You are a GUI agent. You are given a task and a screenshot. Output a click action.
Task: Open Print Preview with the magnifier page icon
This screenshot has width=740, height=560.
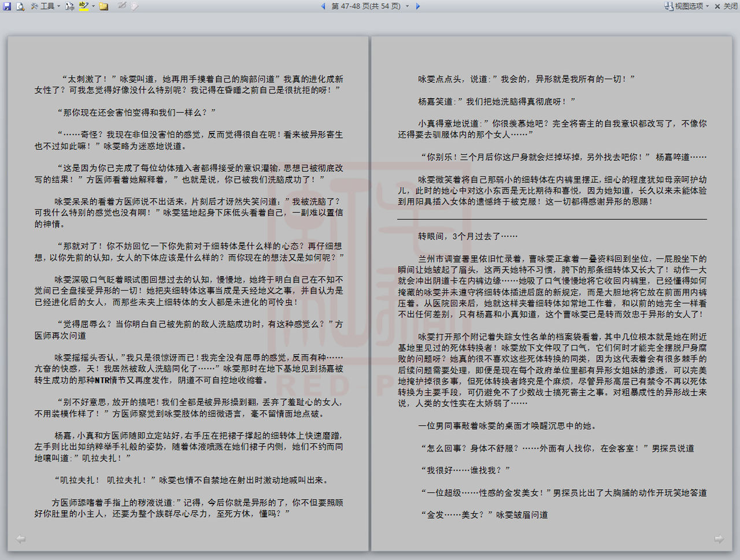[20, 6]
